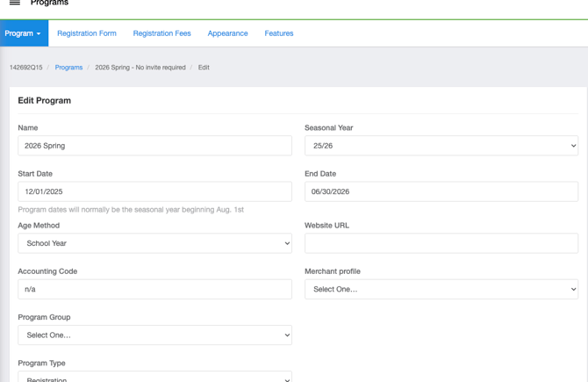This screenshot has width=588, height=382.
Task: Click the '2026 Spring - No invite required' breadcrumb
Action: (140, 68)
